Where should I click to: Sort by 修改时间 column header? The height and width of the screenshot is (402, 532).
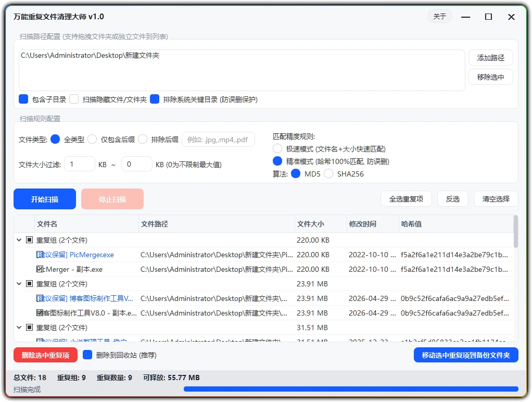373,224
